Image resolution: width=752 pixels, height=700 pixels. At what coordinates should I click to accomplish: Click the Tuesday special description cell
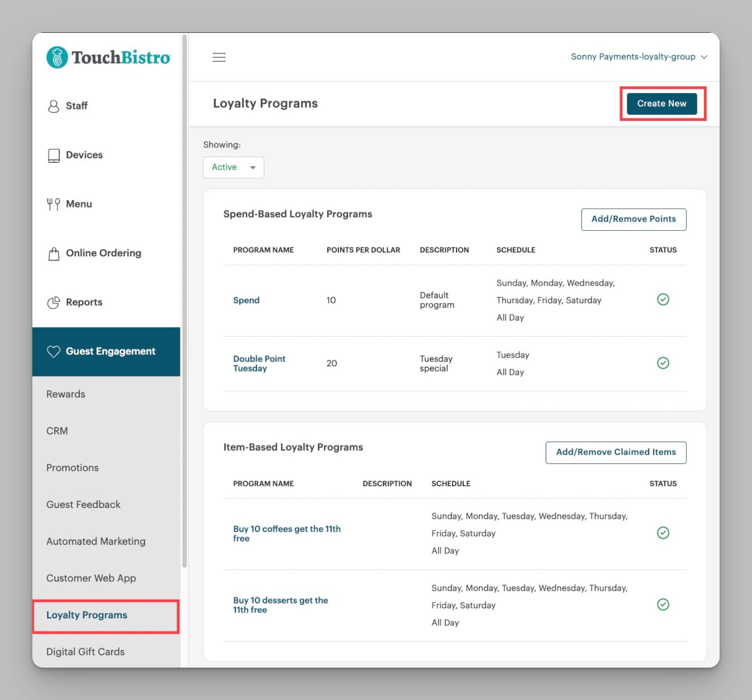point(436,363)
